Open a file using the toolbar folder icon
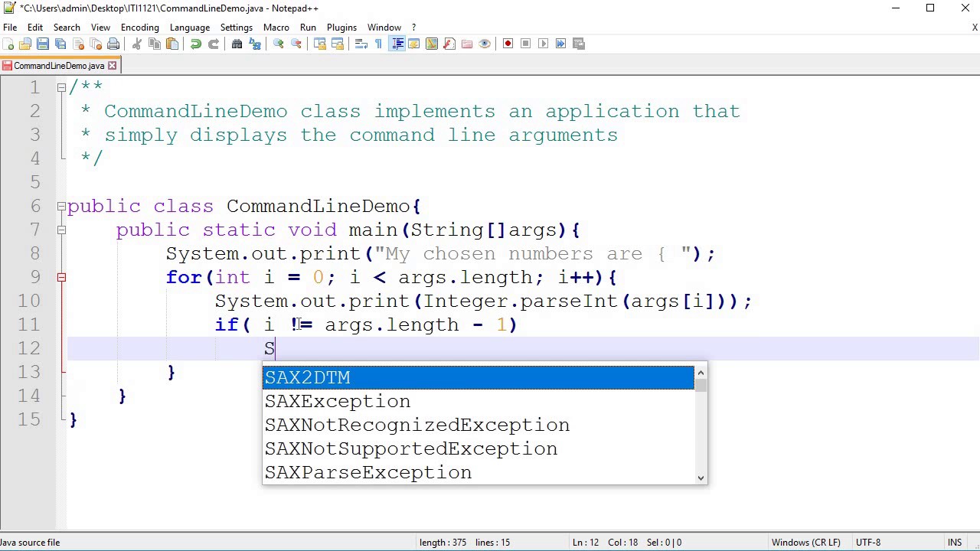 [25, 44]
